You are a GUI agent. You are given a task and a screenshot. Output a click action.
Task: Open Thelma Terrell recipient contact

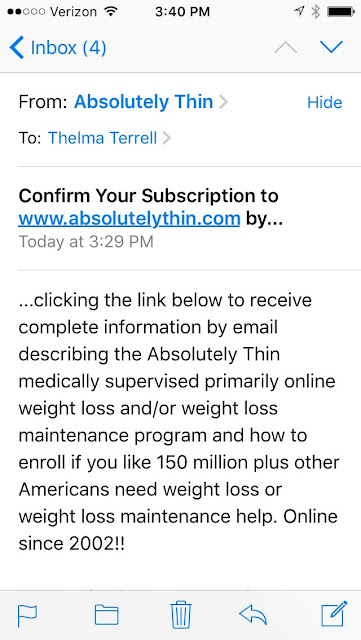point(103,138)
